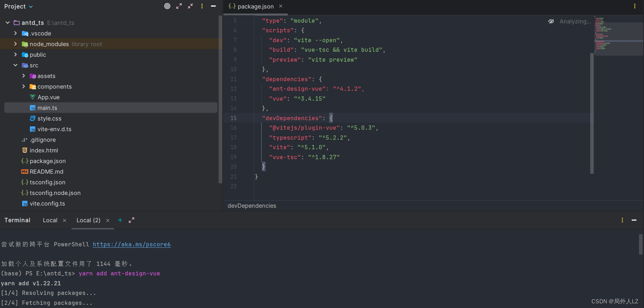
Task: Click the Terminal panel title
Action: pos(17,220)
